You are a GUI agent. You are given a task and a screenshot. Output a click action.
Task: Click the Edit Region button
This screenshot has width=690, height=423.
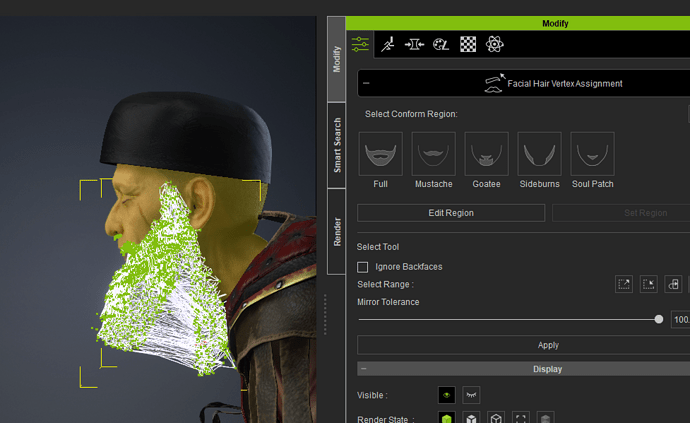(451, 213)
